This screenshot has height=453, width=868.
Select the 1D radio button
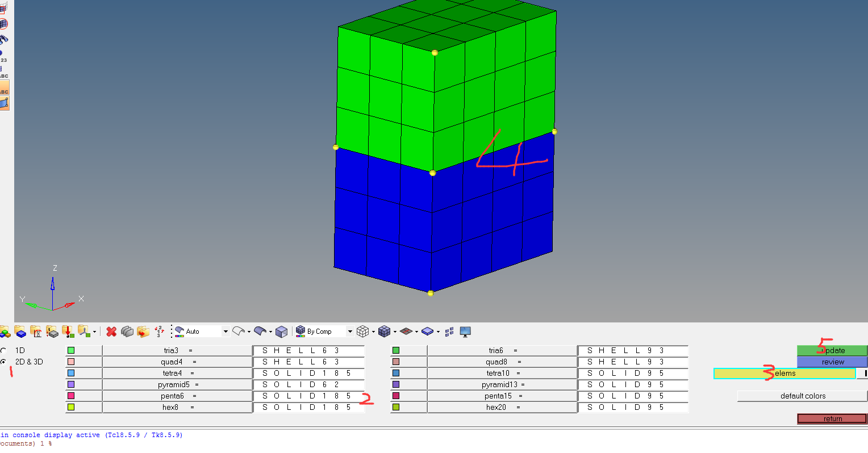tap(4, 351)
